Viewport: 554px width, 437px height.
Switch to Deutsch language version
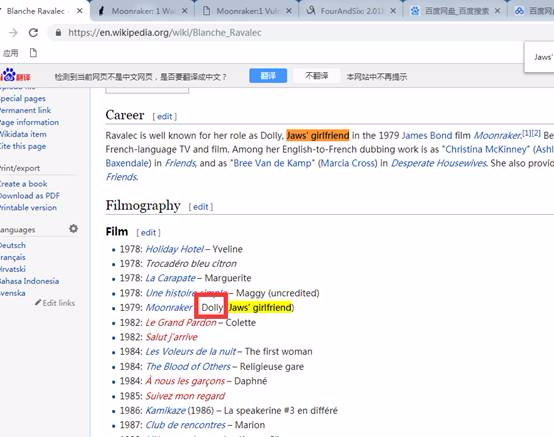click(x=13, y=245)
